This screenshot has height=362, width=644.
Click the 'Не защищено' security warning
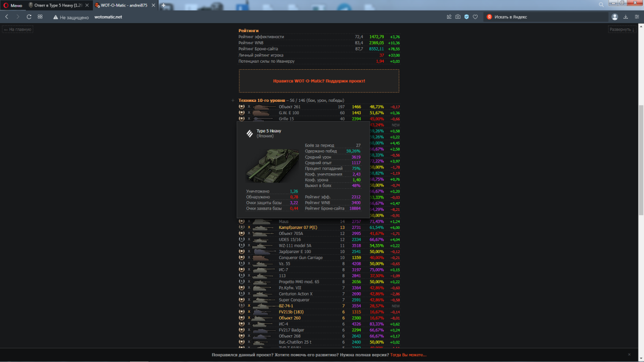click(x=72, y=17)
